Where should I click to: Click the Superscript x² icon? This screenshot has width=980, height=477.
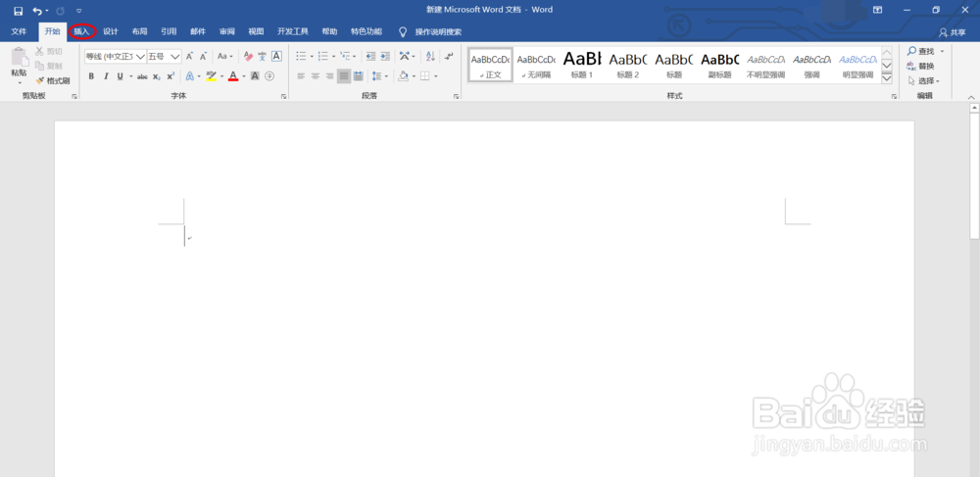pos(171,76)
